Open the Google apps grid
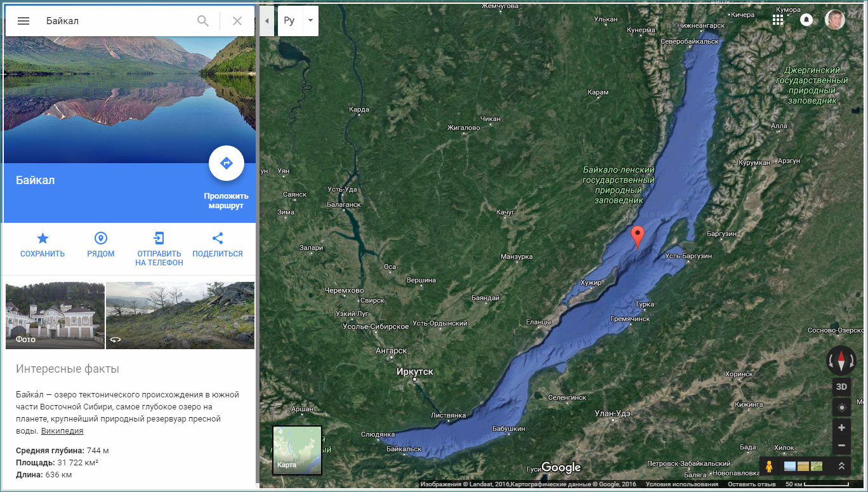The width and height of the screenshot is (868, 492). (x=778, y=20)
